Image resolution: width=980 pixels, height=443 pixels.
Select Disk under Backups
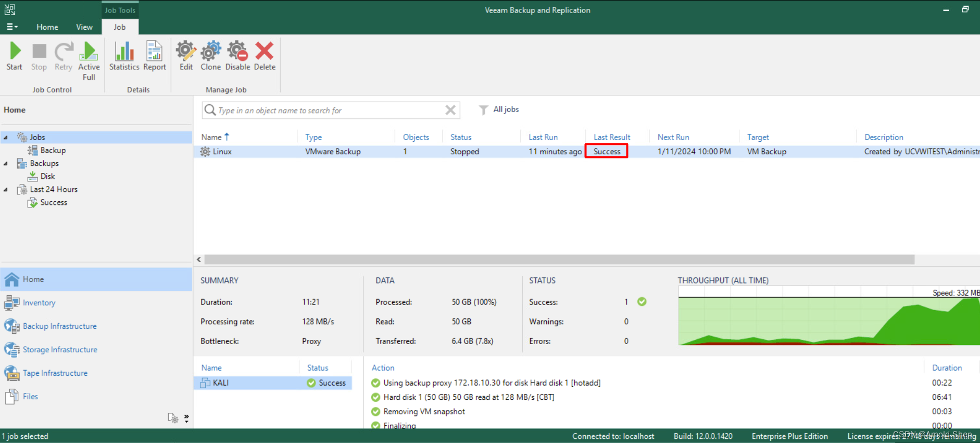point(47,176)
